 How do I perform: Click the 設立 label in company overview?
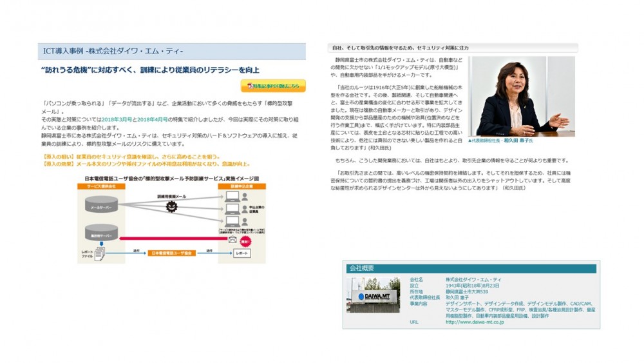pyautogui.click(x=414, y=285)
